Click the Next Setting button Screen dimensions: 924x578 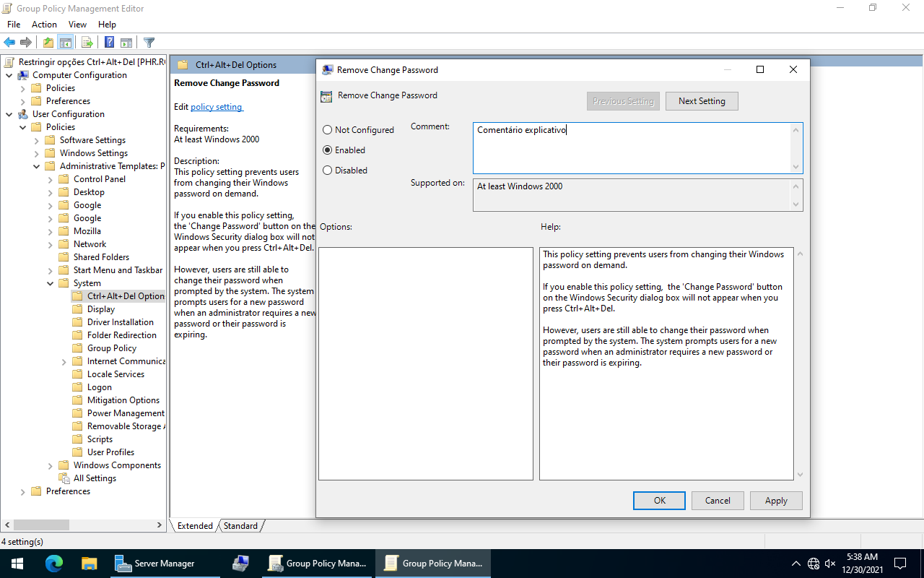tap(701, 101)
